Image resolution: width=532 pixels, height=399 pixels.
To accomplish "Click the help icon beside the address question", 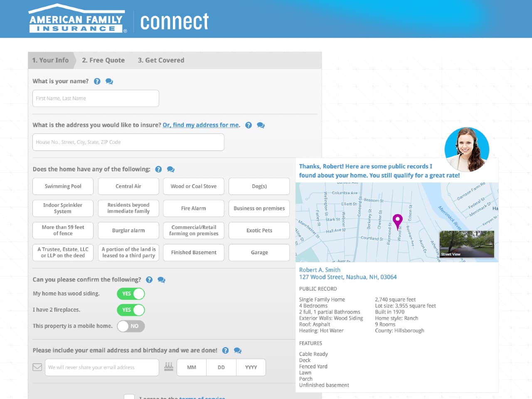I will tap(249, 125).
